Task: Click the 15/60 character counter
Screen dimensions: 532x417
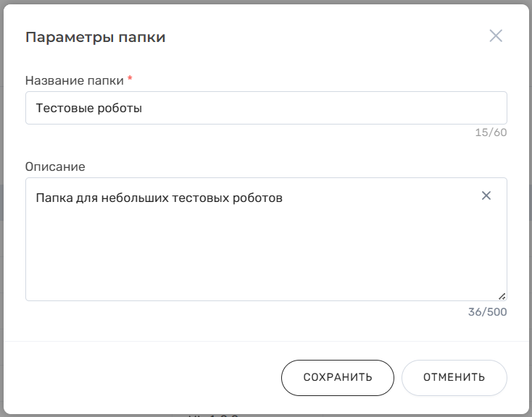Action: point(491,132)
